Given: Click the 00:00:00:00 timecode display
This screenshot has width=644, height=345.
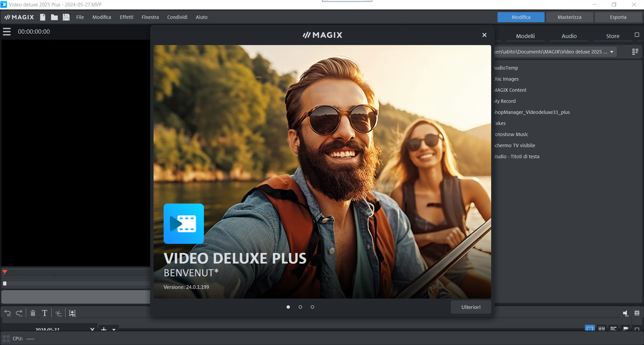Looking at the screenshot, I should pos(34,32).
